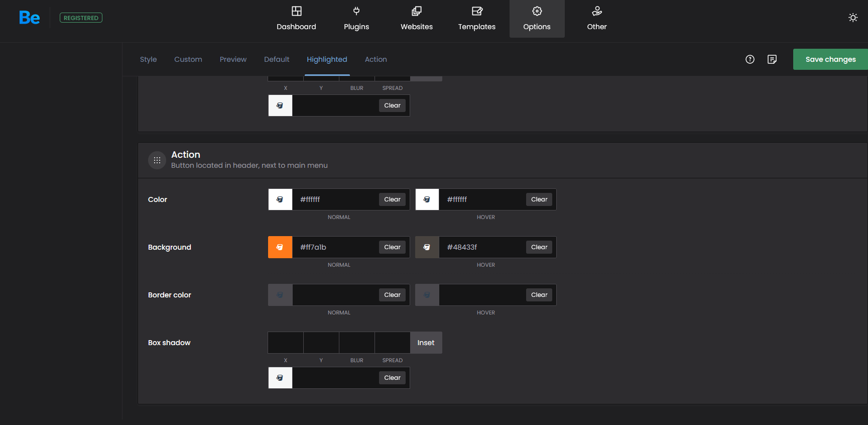Open Border color normal swatch

tap(280, 295)
